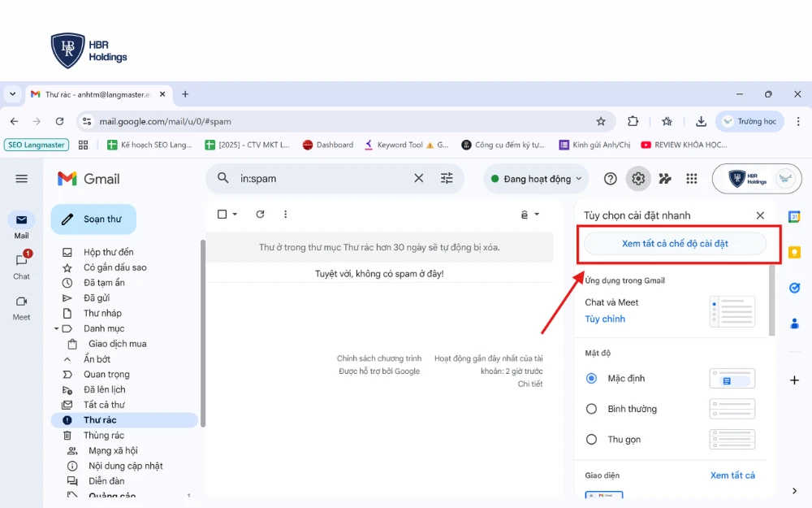The width and height of the screenshot is (812, 508).
Task: Open Contacts side panel icon
Action: pyautogui.click(x=794, y=324)
